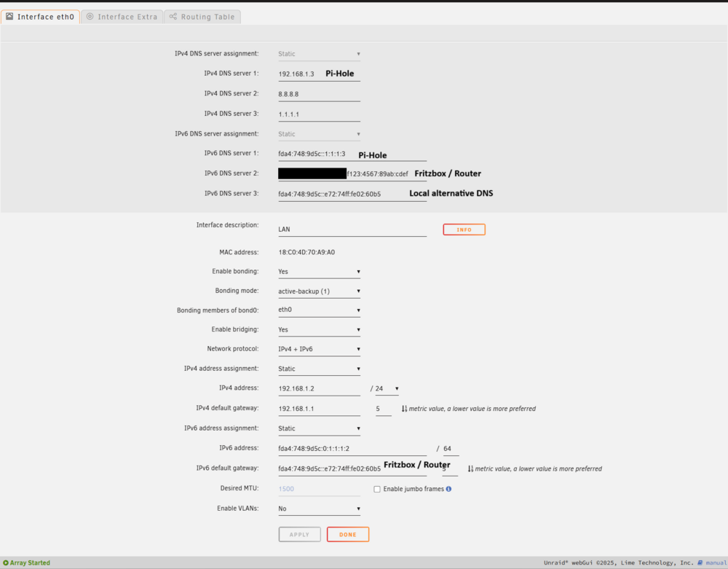The height and width of the screenshot is (569, 728).
Task: Click the Unraid webGui copyright text
Action: tap(618, 562)
